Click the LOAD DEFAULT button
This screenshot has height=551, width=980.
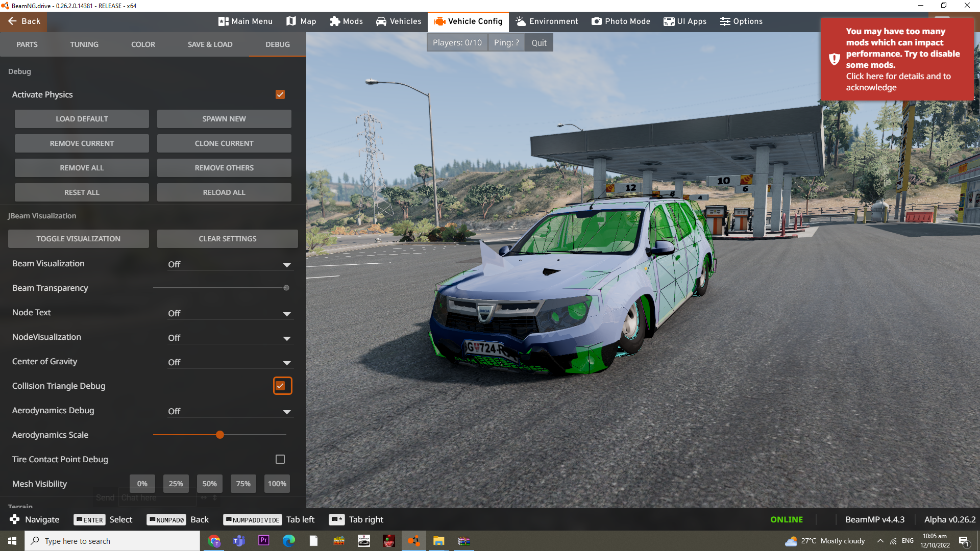pyautogui.click(x=82, y=119)
